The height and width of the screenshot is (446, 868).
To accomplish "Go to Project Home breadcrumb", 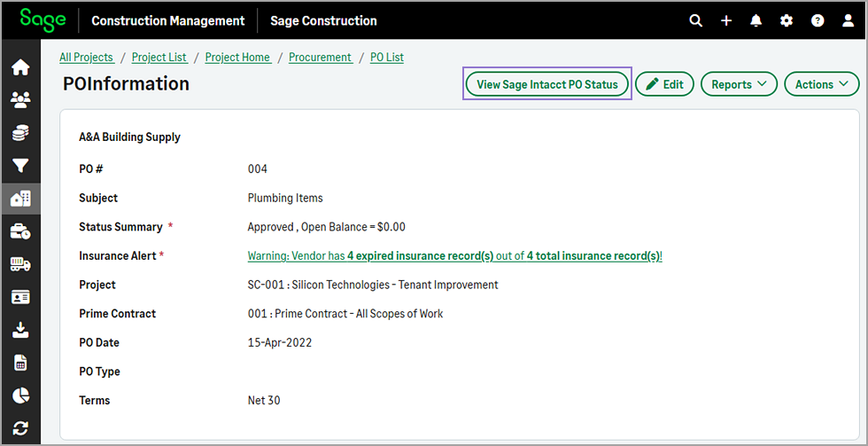I will [238, 57].
